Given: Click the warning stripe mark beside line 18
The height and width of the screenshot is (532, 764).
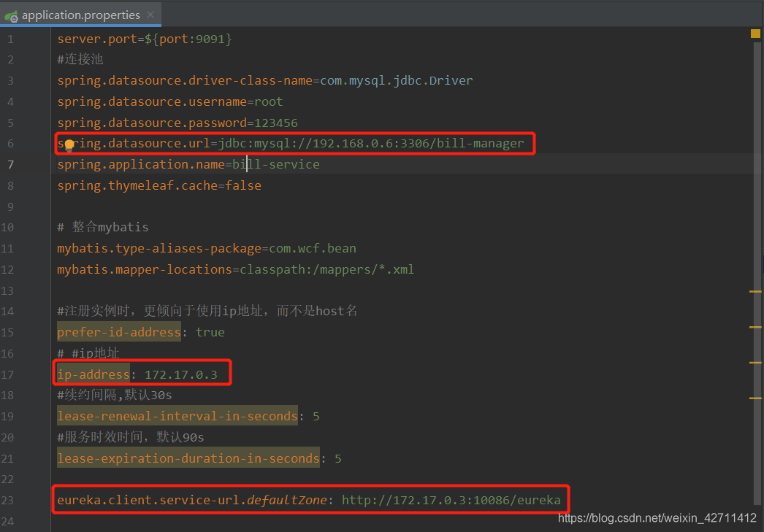Looking at the screenshot, I should click(x=755, y=398).
